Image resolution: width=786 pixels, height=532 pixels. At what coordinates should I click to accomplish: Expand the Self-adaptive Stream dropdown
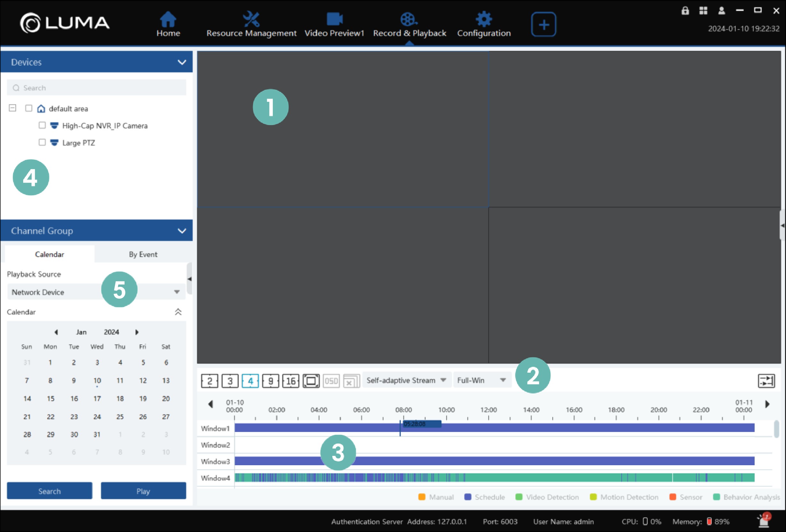point(406,381)
